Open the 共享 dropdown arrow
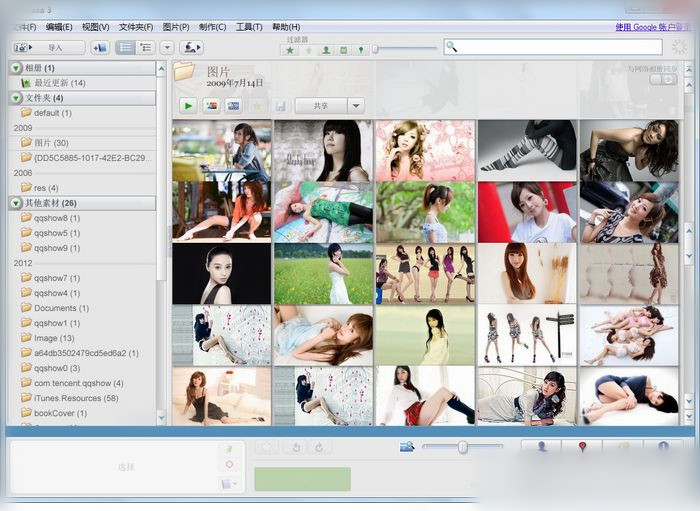 coord(356,106)
